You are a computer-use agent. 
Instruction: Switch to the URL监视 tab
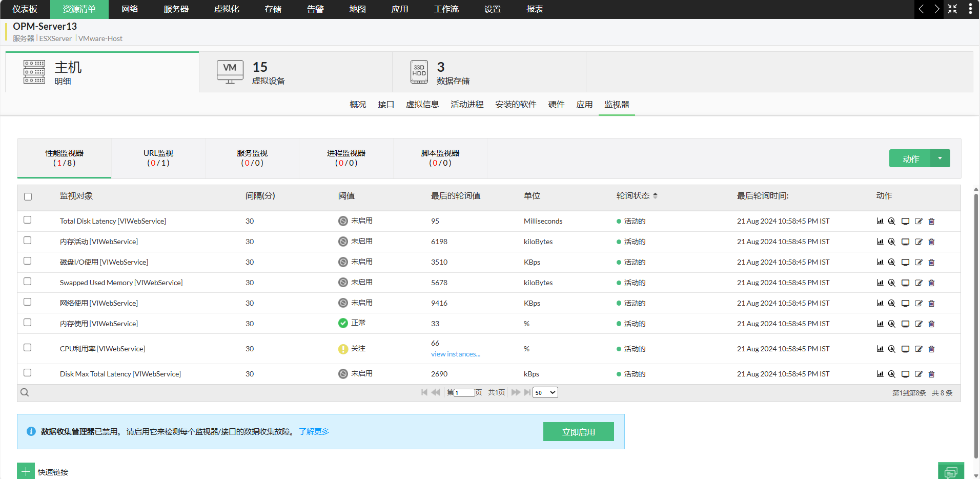[158, 158]
